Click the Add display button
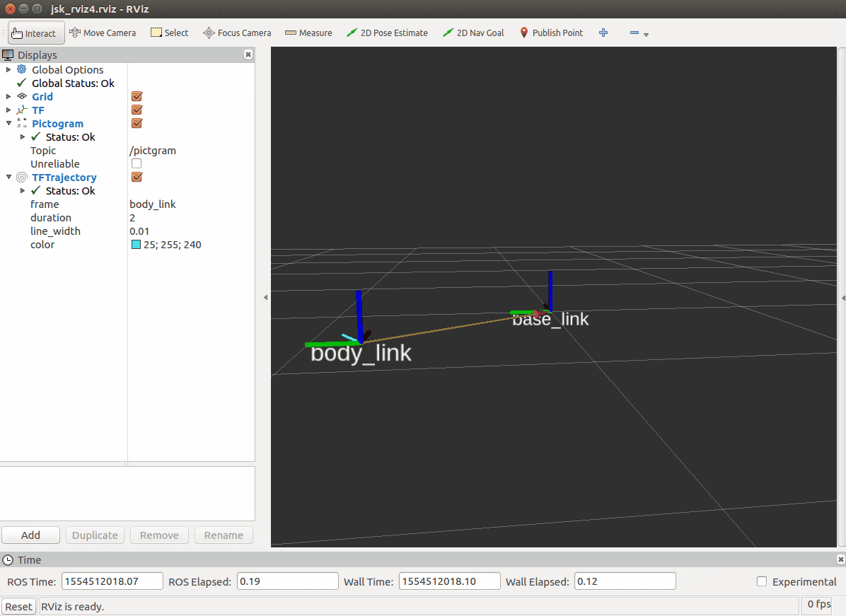Viewport: 846px width, 616px height. 30,535
